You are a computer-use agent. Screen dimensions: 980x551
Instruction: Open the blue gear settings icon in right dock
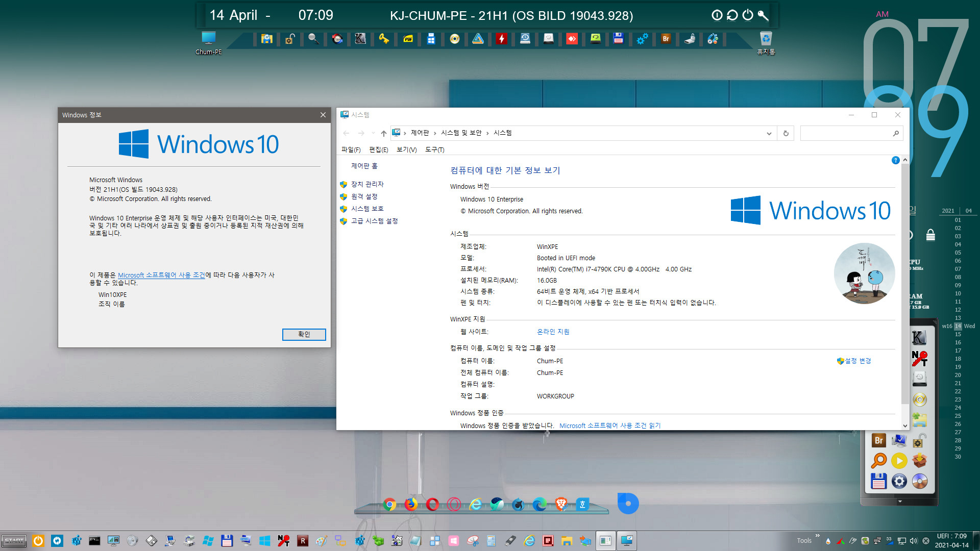(x=899, y=481)
